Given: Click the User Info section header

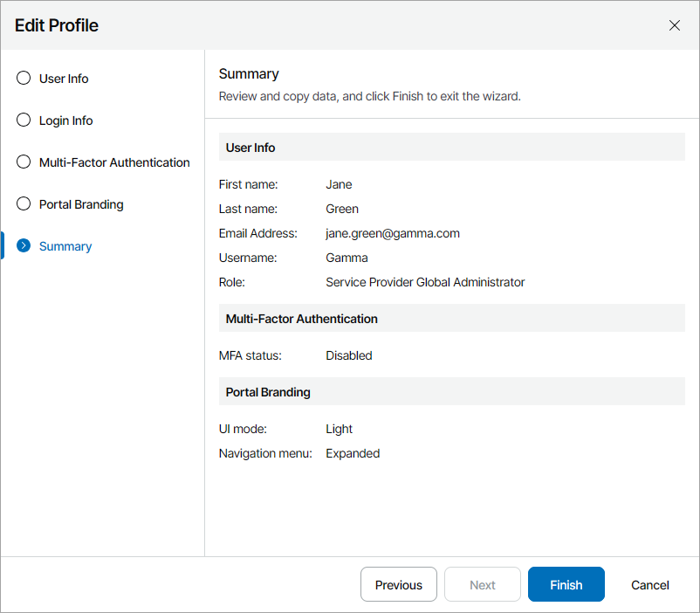Looking at the screenshot, I should pos(250,148).
